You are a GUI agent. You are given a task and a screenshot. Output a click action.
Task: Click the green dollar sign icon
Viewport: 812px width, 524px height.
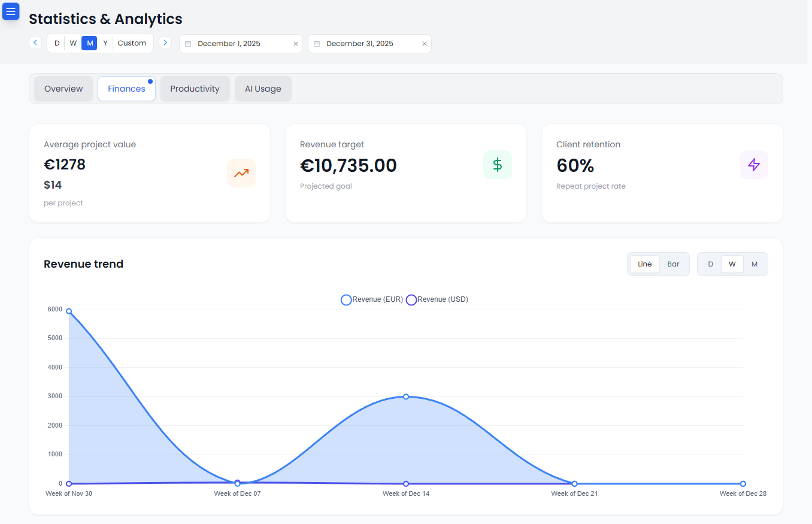[497, 165]
